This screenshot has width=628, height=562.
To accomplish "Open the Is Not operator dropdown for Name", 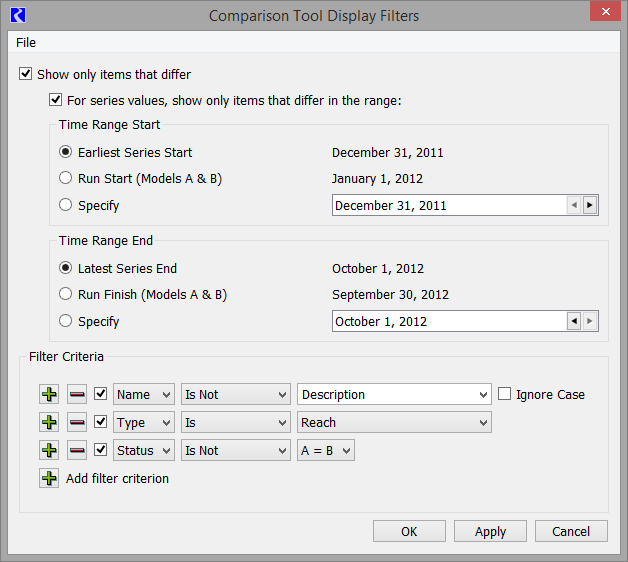I will coord(235,395).
